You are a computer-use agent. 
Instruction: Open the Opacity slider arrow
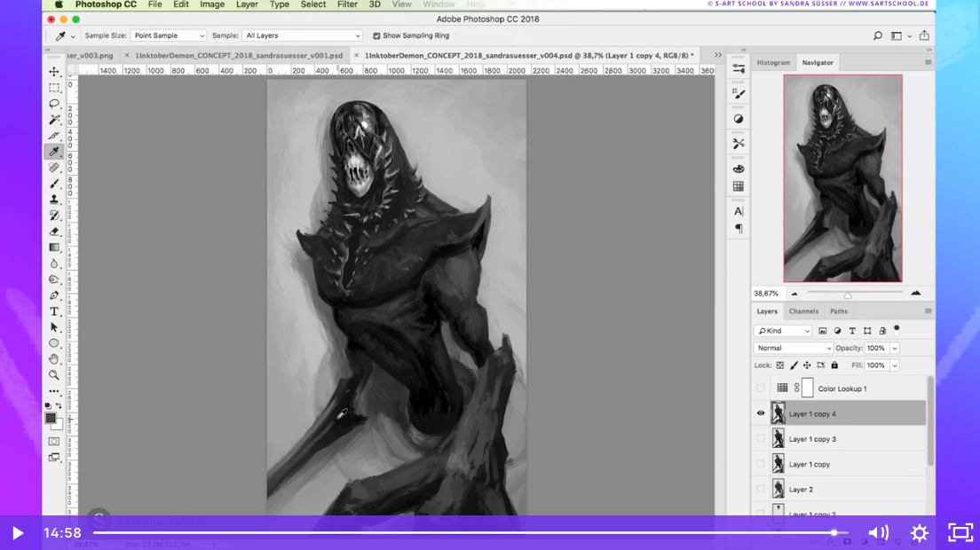[x=895, y=349]
